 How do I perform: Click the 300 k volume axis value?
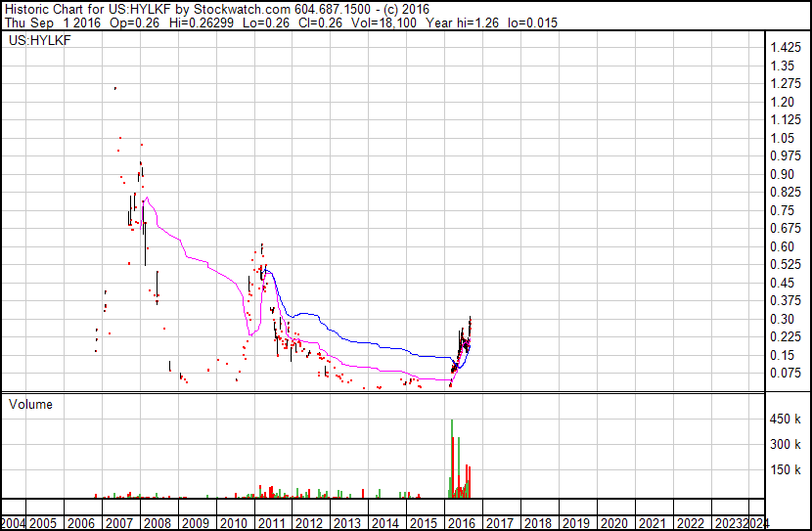click(785, 444)
